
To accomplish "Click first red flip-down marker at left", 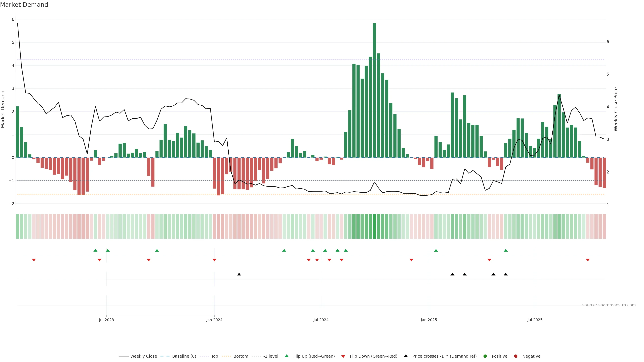I will (34, 260).
